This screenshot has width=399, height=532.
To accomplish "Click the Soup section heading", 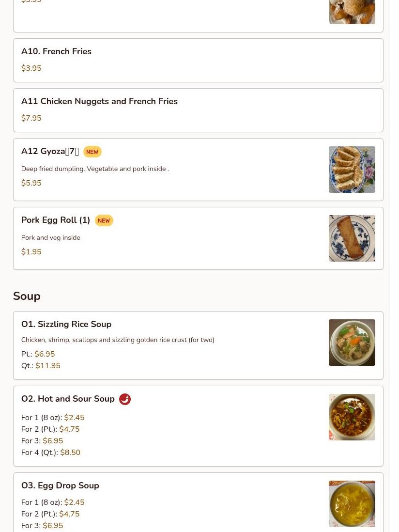I will pos(27,296).
